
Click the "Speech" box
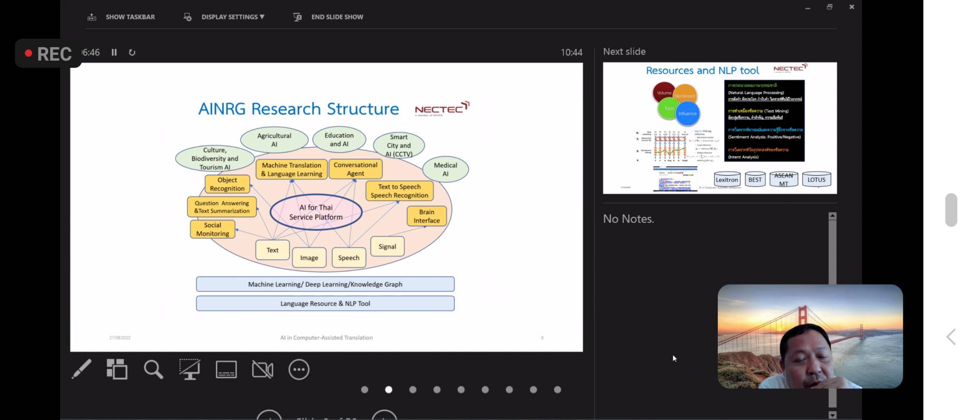point(348,258)
